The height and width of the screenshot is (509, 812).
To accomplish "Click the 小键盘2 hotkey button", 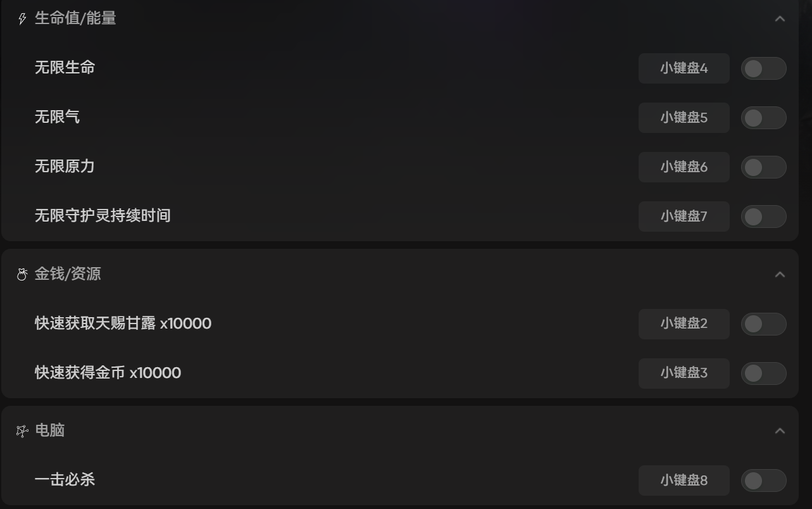I will [684, 324].
